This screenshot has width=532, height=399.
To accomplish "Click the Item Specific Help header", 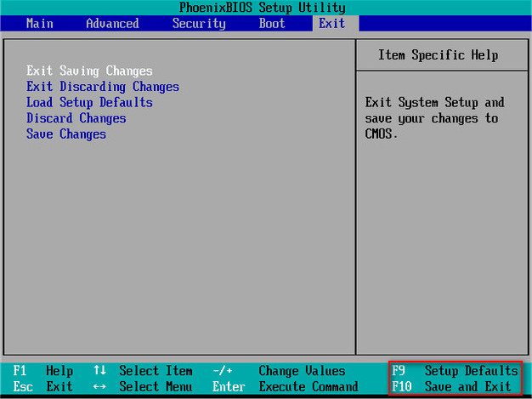I will (x=438, y=55).
